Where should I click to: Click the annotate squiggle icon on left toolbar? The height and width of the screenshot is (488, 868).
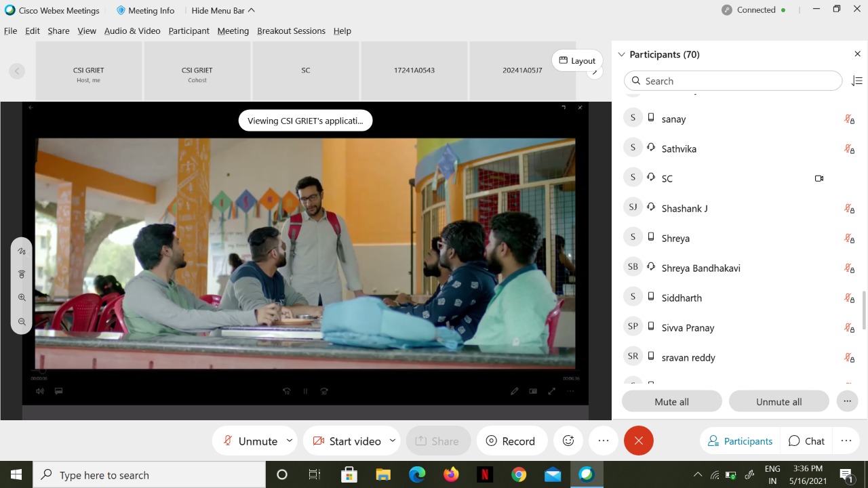point(22,251)
